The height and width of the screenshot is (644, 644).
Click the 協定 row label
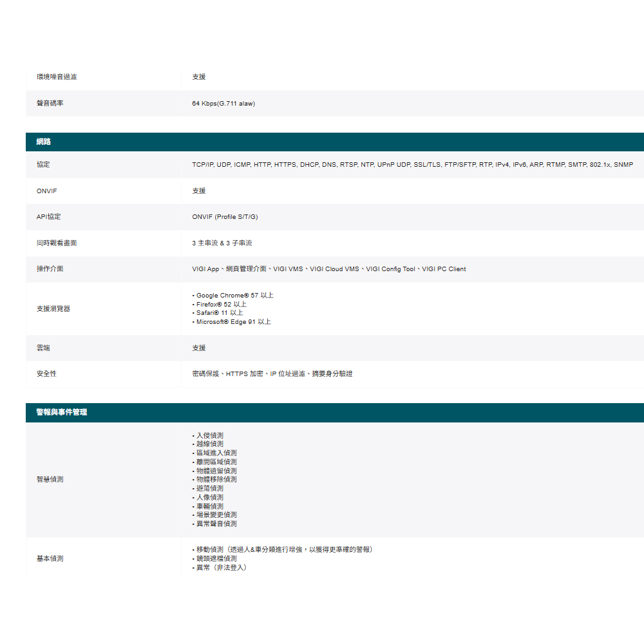(43, 165)
